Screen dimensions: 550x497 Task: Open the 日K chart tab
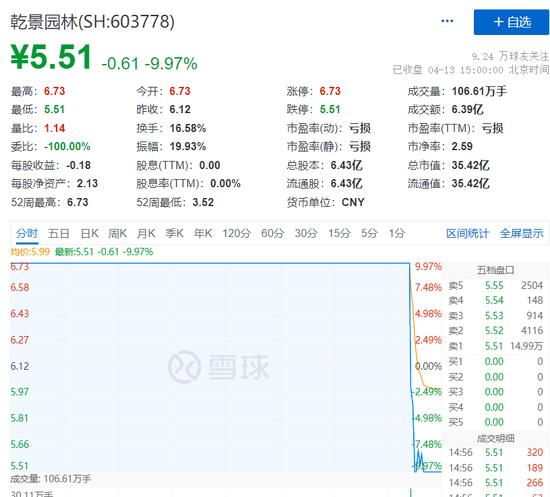[x=89, y=233]
